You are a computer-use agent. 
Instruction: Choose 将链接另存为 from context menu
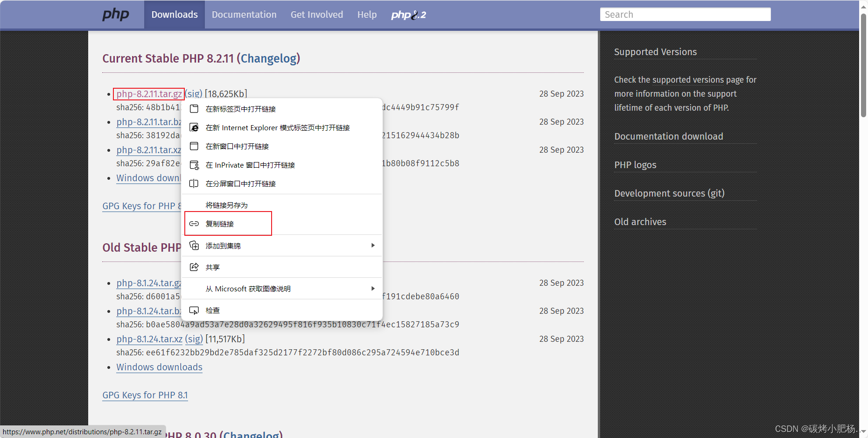point(282,205)
